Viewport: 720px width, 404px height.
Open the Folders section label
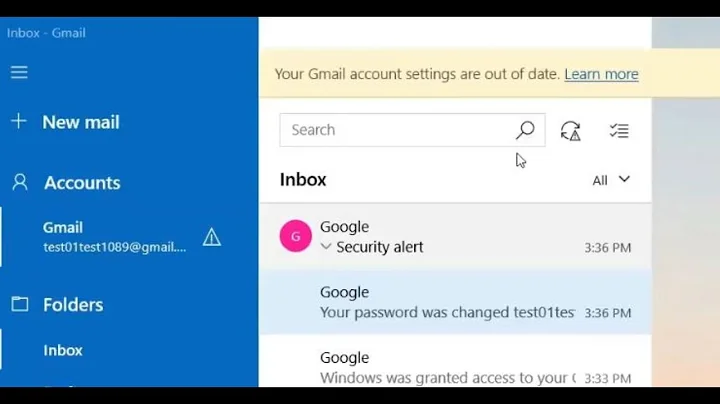click(x=73, y=304)
